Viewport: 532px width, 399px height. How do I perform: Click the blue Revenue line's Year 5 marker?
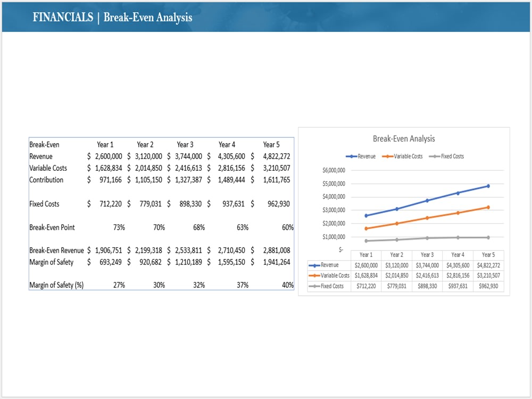(x=488, y=186)
